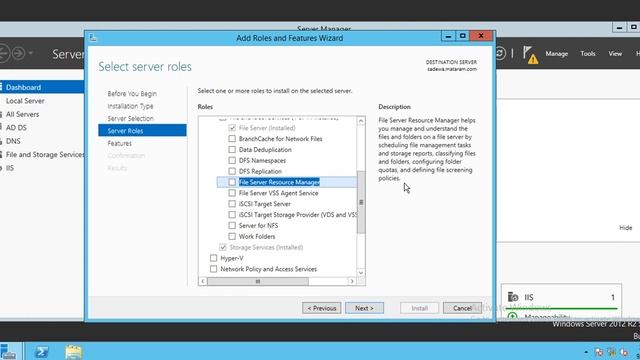The image size is (640, 360).
Task: Open the navigation history dropdown arrow
Action: click(x=31, y=53)
